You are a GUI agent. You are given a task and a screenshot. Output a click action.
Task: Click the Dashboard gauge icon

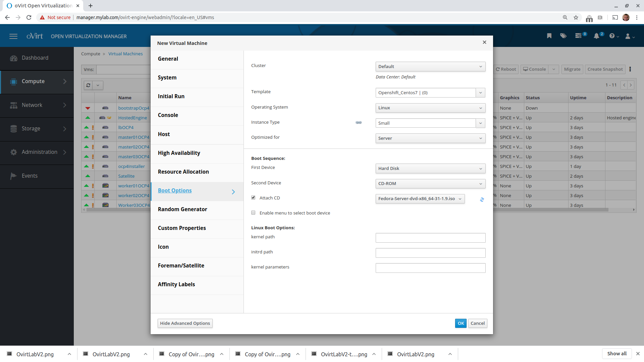14,58
